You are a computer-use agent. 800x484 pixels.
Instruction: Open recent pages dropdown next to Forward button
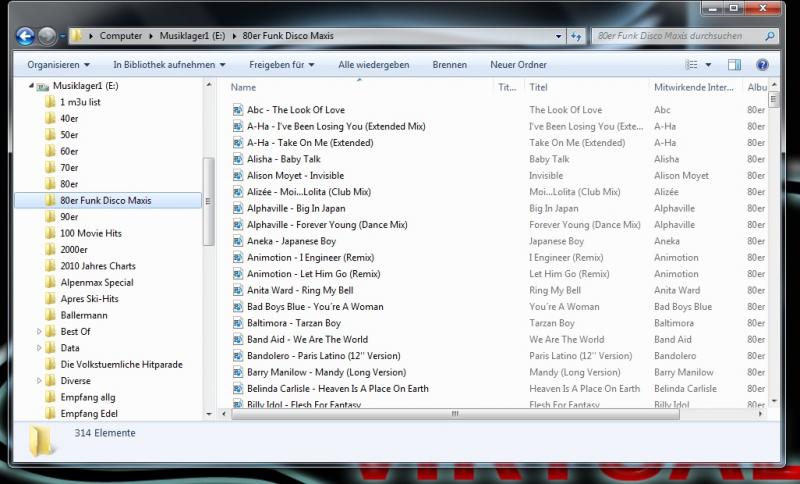click(x=63, y=36)
